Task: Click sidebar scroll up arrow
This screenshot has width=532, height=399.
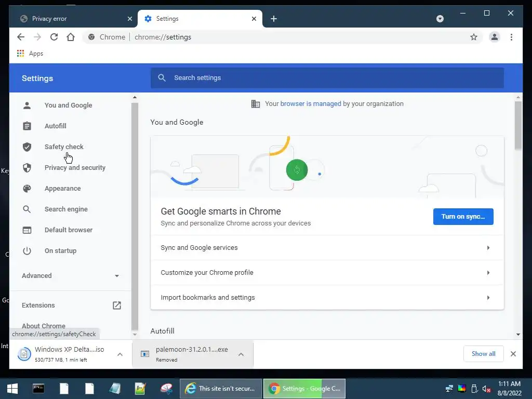Action: pos(135,97)
